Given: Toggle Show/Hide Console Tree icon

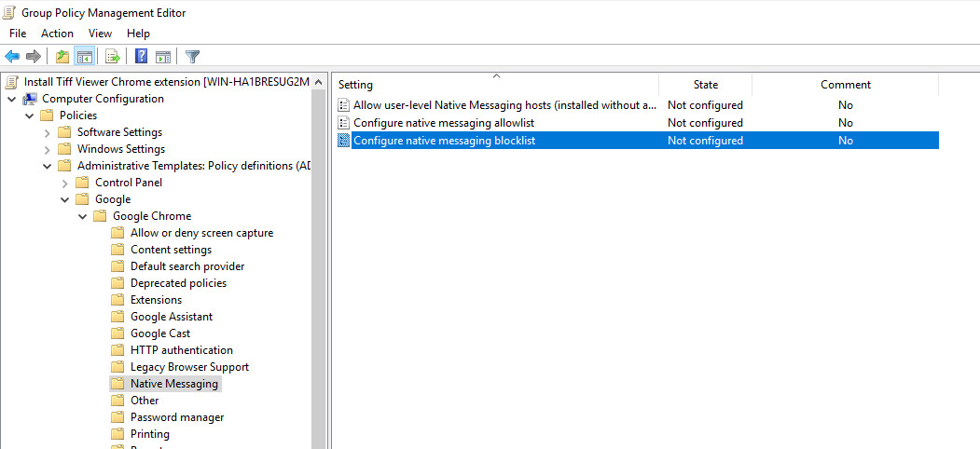Looking at the screenshot, I should coord(84,57).
